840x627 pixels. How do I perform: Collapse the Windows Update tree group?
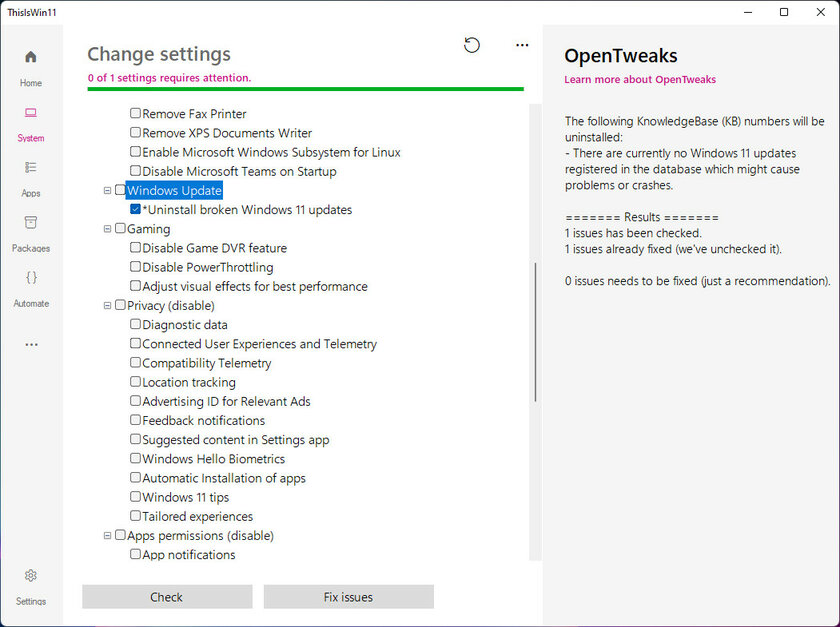tap(107, 190)
